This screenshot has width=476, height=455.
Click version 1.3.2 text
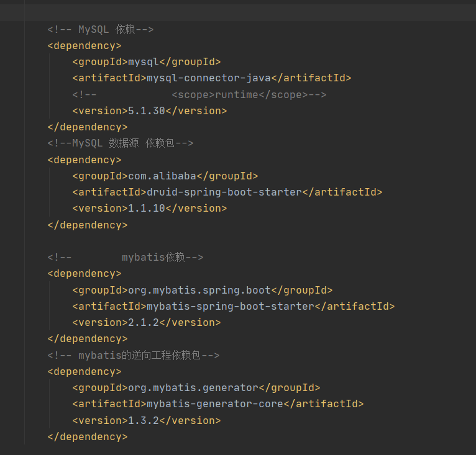tap(144, 420)
